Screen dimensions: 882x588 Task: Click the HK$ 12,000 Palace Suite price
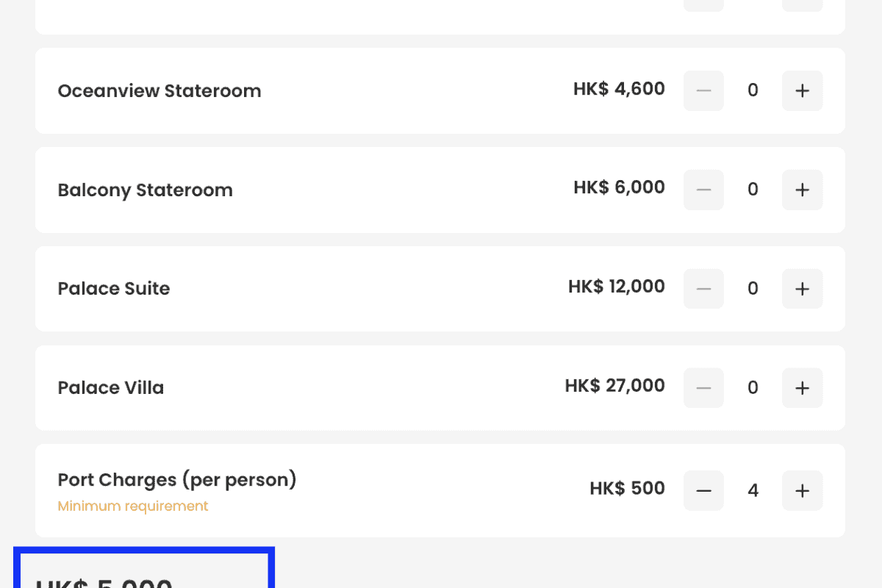pos(616,287)
